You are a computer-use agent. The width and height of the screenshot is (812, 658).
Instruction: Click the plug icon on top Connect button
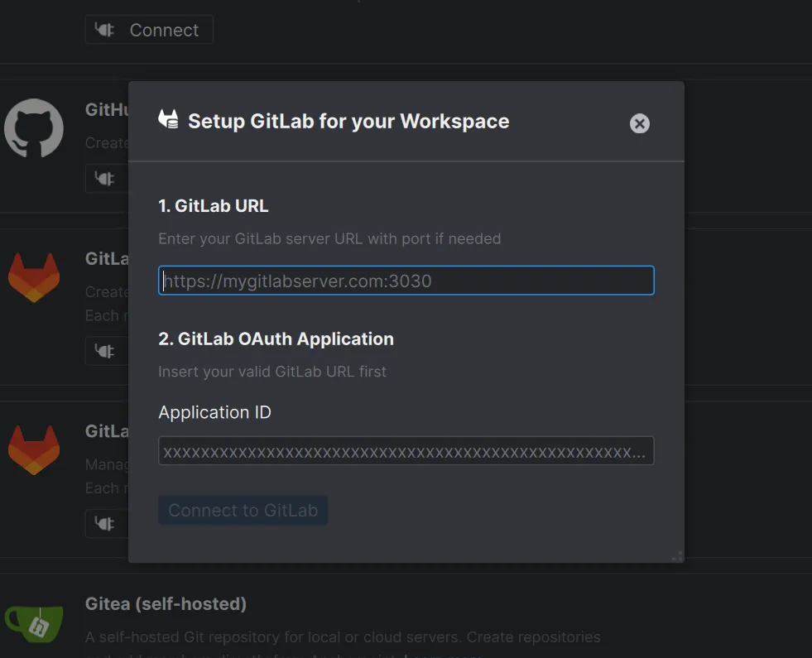point(103,30)
